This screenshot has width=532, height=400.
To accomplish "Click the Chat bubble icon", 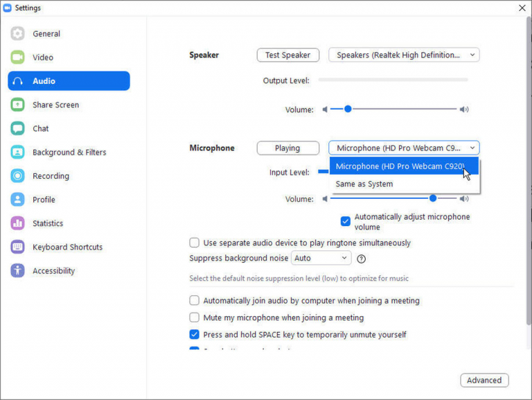I will tap(17, 128).
